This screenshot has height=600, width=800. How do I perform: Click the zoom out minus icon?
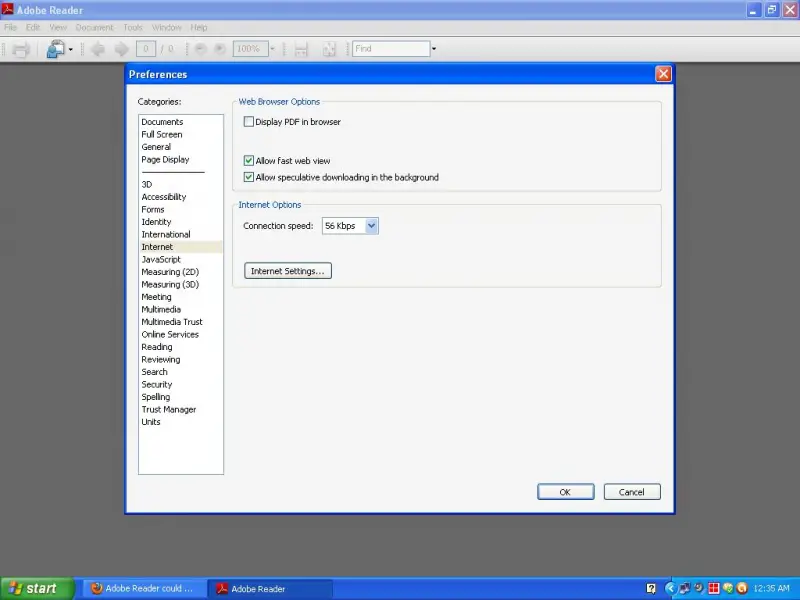point(201,49)
